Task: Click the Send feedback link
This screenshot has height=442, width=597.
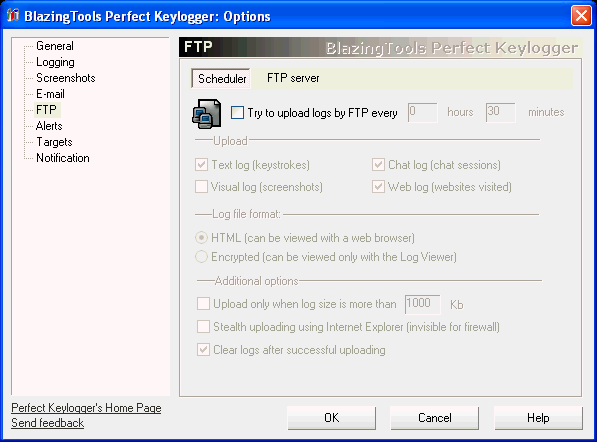Action: (48, 423)
